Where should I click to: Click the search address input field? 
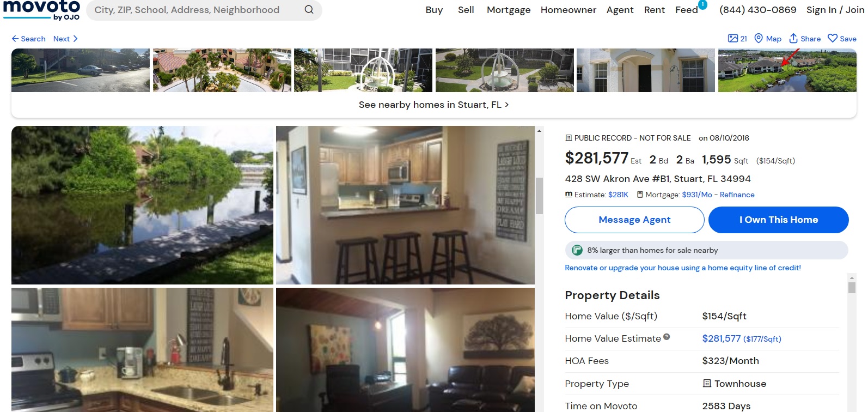tap(196, 10)
